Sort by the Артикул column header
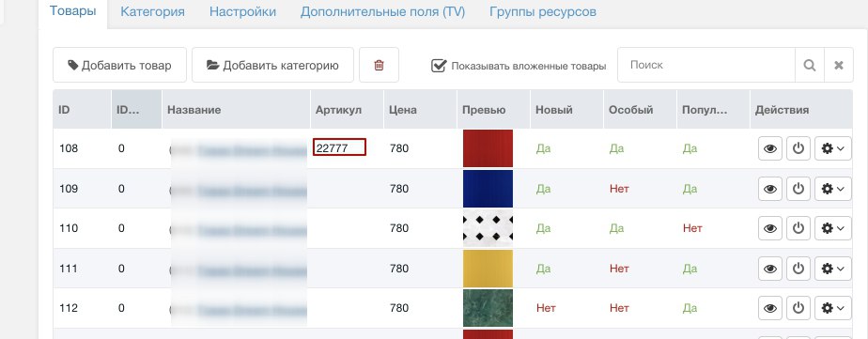The image size is (868, 339). pos(347,110)
